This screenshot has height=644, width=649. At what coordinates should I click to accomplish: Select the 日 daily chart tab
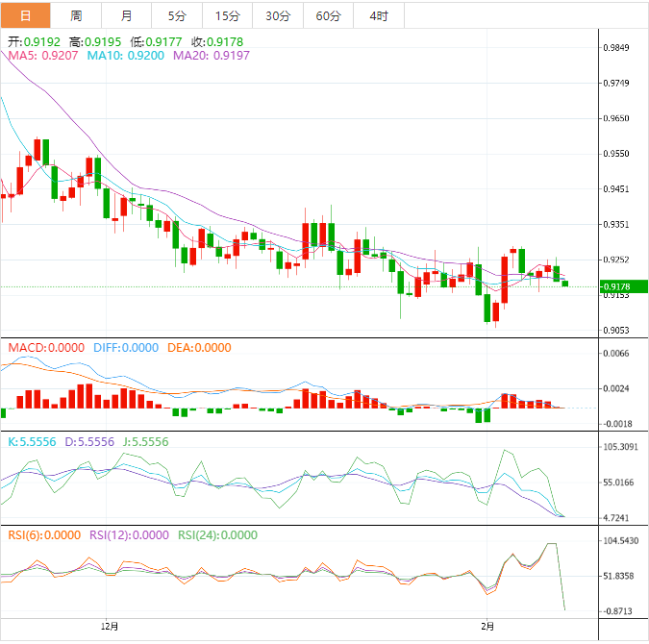tap(25, 15)
